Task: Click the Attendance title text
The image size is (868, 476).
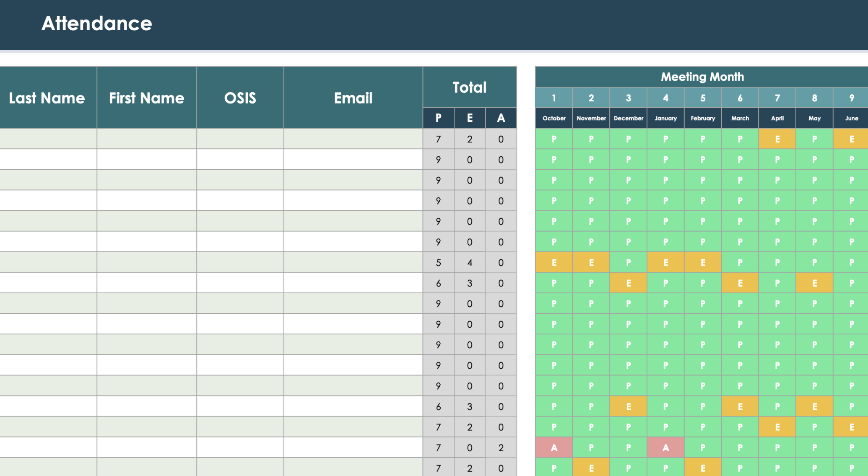Action: click(97, 23)
